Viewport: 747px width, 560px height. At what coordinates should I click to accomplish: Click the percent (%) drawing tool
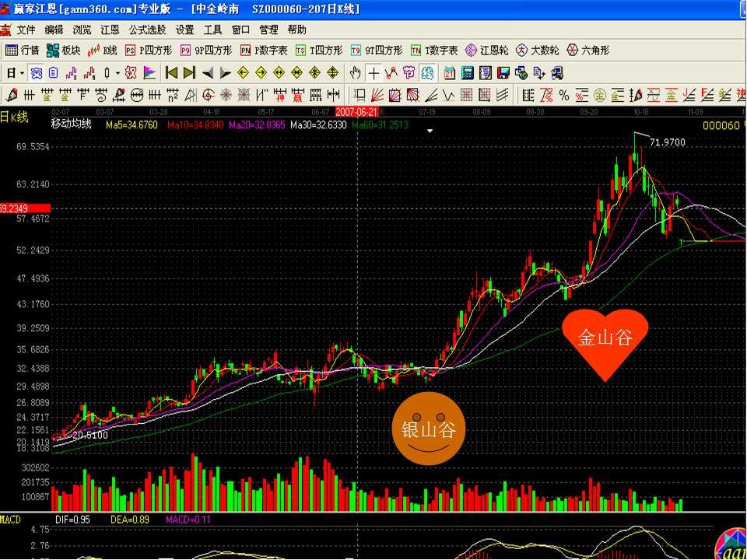tap(563, 96)
